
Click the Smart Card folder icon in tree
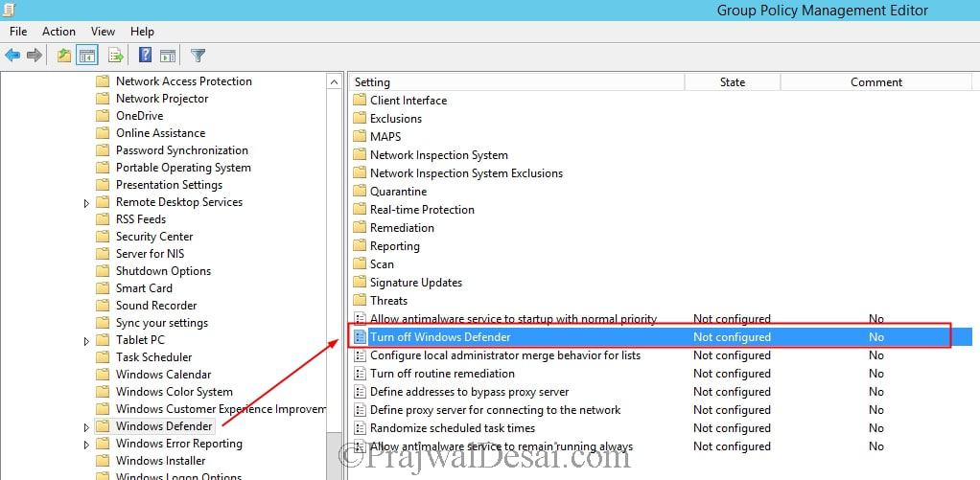click(x=103, y=288)
